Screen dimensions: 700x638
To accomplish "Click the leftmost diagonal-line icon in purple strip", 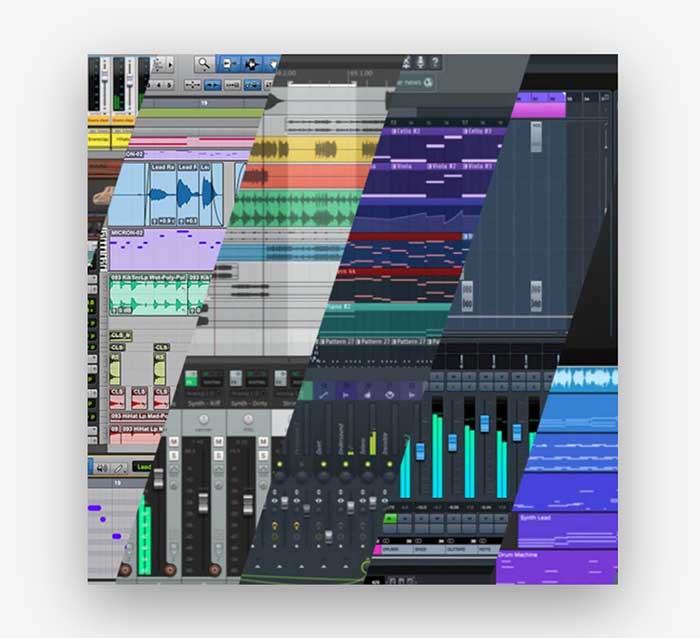I will pyautogui.click(x=324, y=395).
